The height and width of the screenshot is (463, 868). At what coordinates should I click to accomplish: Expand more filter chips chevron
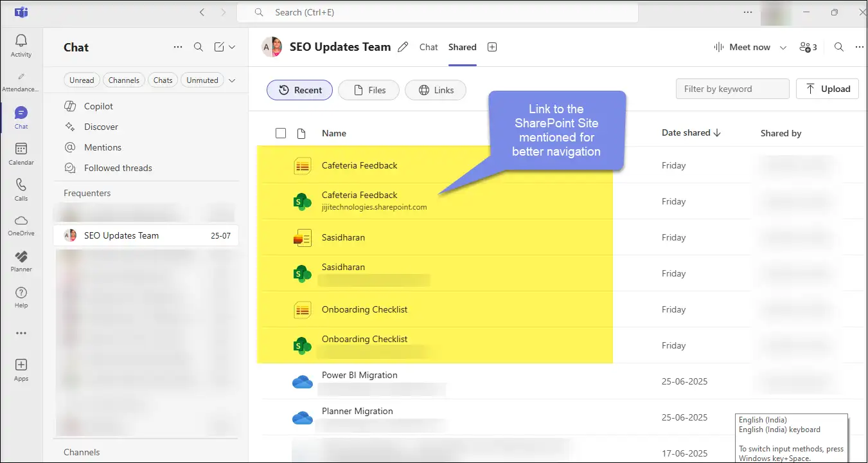click(x=232, y=80)
